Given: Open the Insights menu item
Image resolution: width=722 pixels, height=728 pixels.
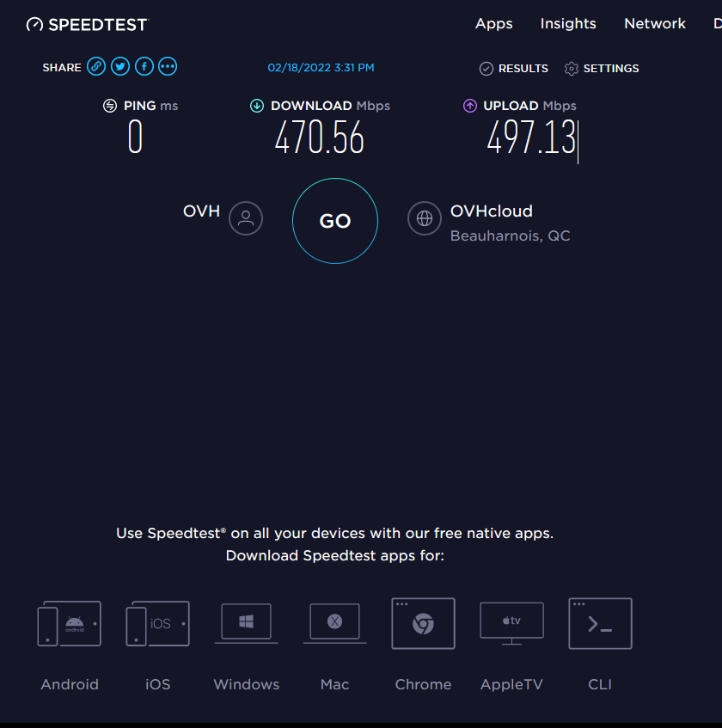Looking at the screenshot, I should pyautogui.click(x=568, y=24).
